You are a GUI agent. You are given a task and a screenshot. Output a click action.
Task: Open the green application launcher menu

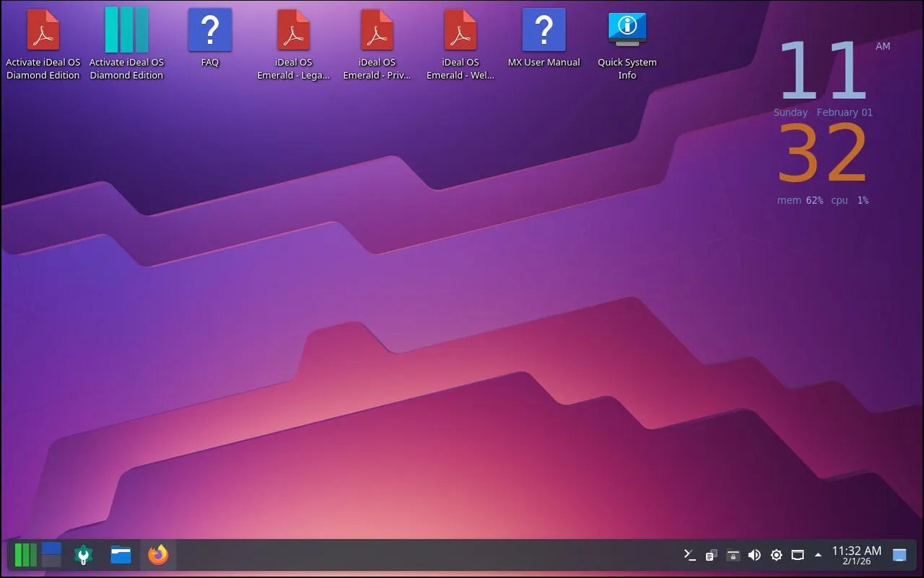pyautogui.click(x=25, y=555)
